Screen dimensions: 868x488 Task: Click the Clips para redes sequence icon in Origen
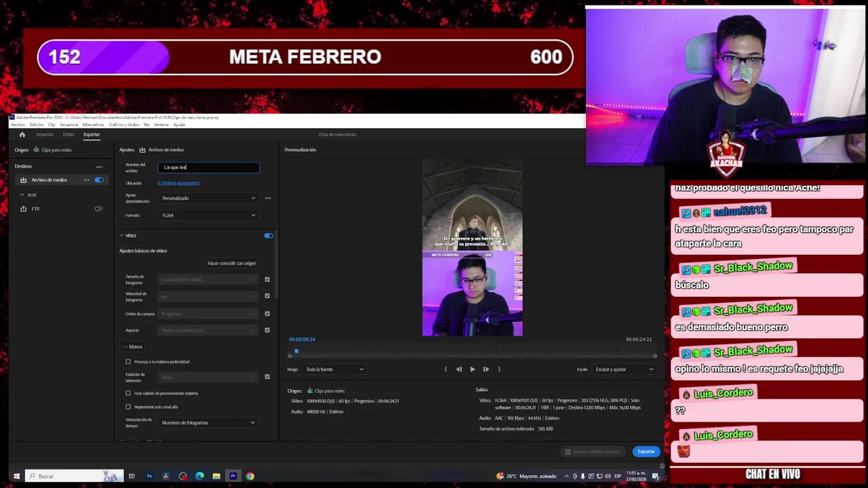36,150
